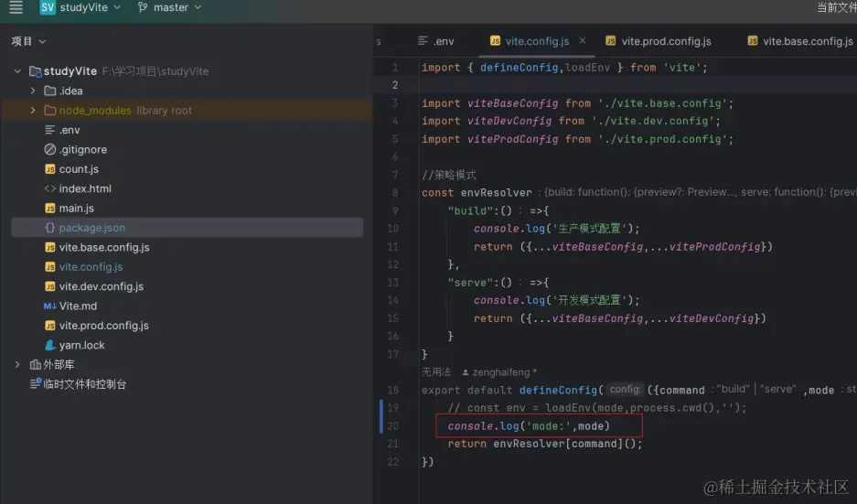Click the vite.prod.config.js tab JS icon
Image resolution: width=857 pixels, height=504 pixels.
tap(610, 41)
